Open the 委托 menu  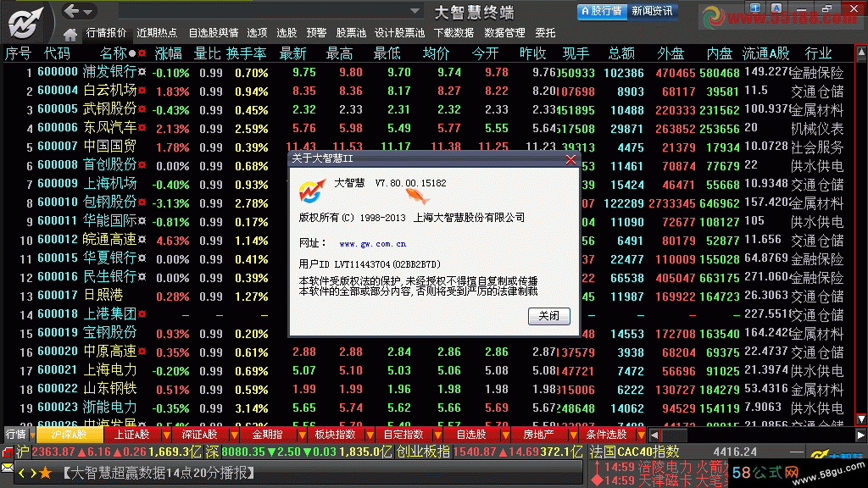pyautogui.click(x=545, y=33)
